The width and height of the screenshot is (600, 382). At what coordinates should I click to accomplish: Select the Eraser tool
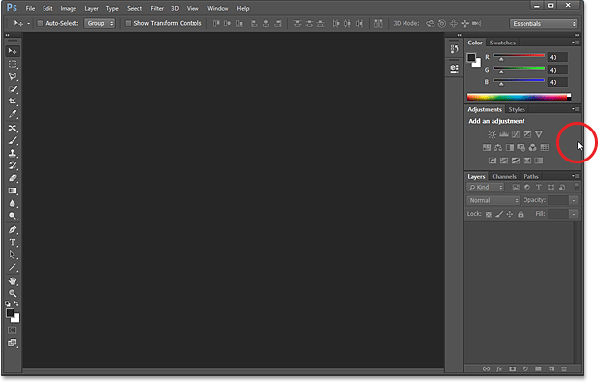point(12,178)
